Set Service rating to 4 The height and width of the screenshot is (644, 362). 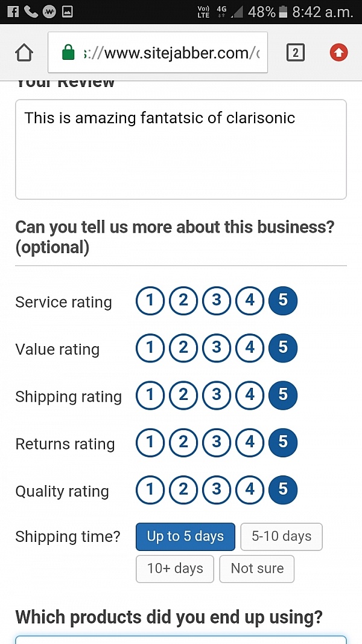pyautogui.click(x=250, y=301)
